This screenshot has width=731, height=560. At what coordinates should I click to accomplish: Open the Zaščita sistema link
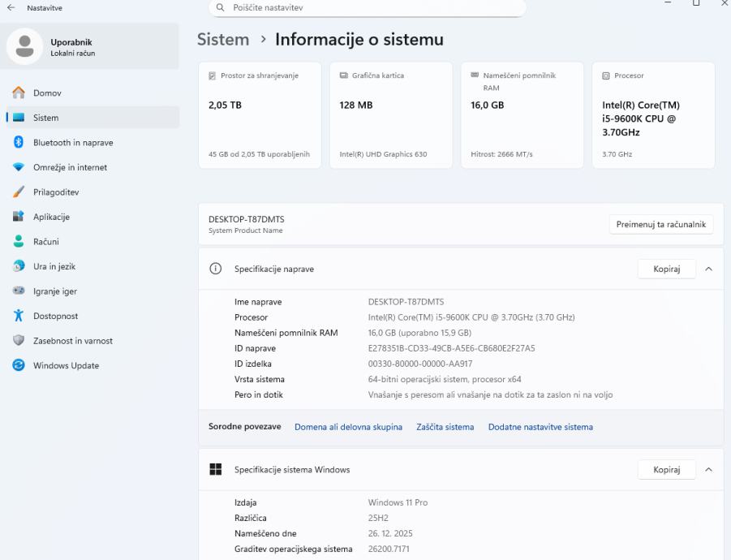(x=445, y=427)
